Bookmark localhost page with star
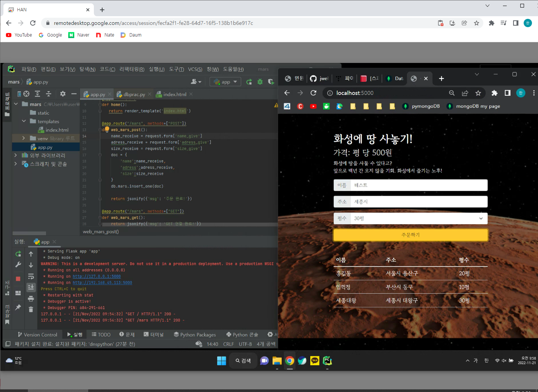 478,93
